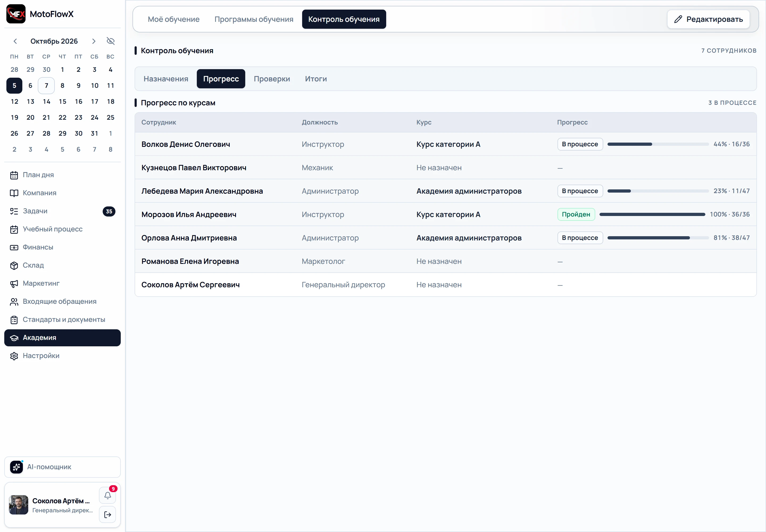Screen dimensions: 766x532
Task: Open the Финансы banknote icon
Action: point(14,247)
